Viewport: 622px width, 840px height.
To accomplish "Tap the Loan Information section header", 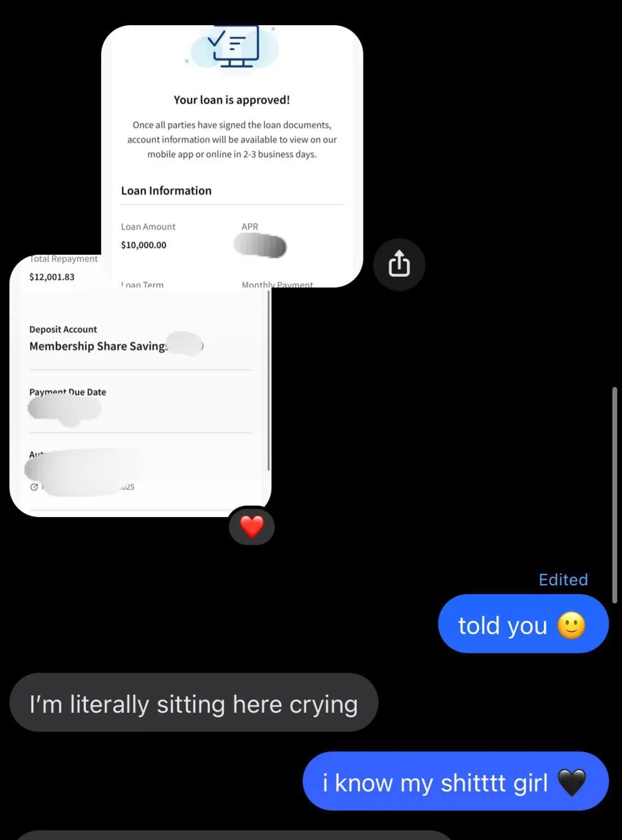I will click(166, 191).
